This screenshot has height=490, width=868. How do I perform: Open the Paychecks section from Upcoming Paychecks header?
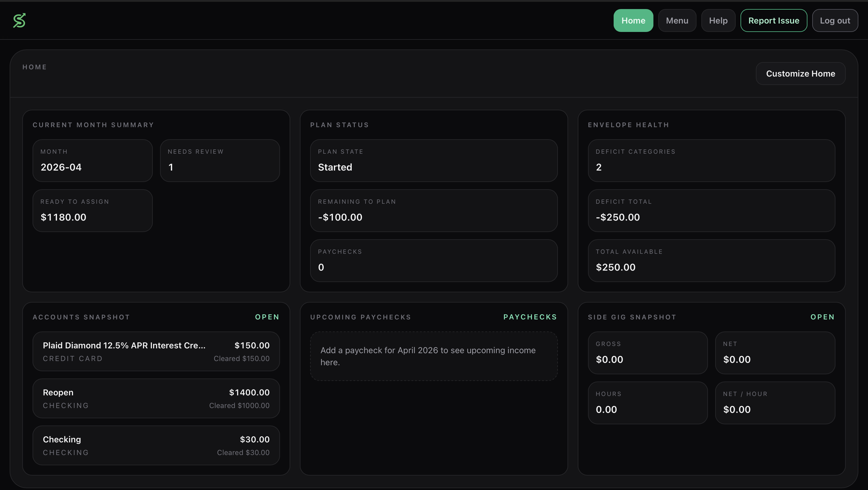[x=530, y=317]
